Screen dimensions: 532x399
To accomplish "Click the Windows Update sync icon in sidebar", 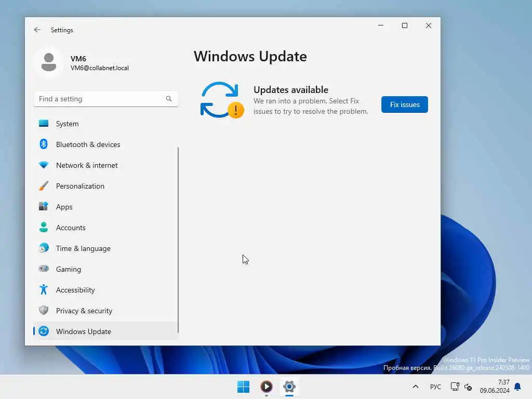I will click(44, 331).
